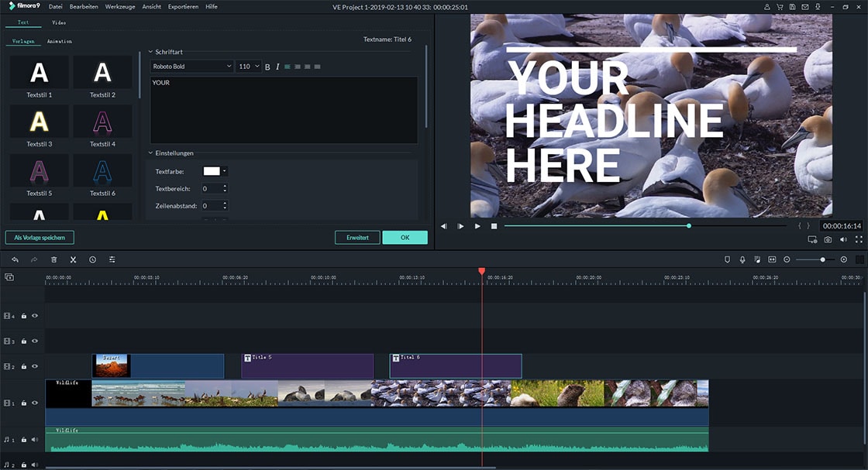This screenshot has height=470, width=868.
Task: Click Als Vorlage speichern button
Action: [40, 237]
